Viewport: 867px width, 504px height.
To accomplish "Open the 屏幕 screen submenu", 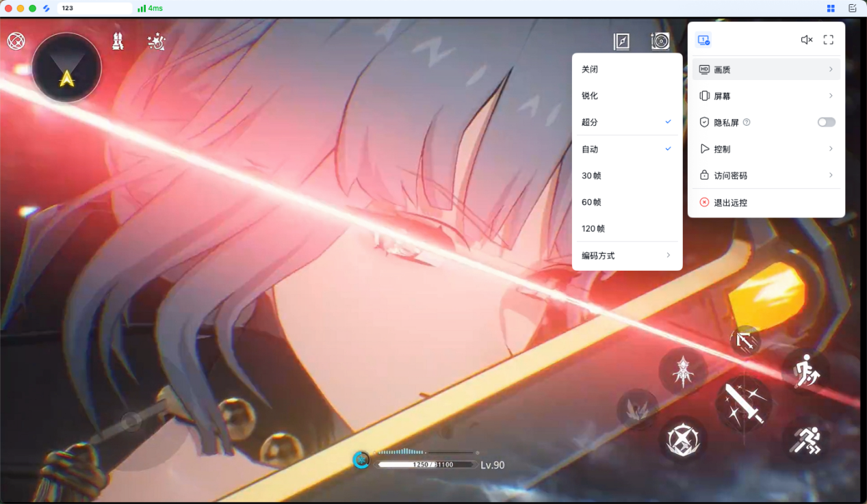I will click(x=766, y=96).
